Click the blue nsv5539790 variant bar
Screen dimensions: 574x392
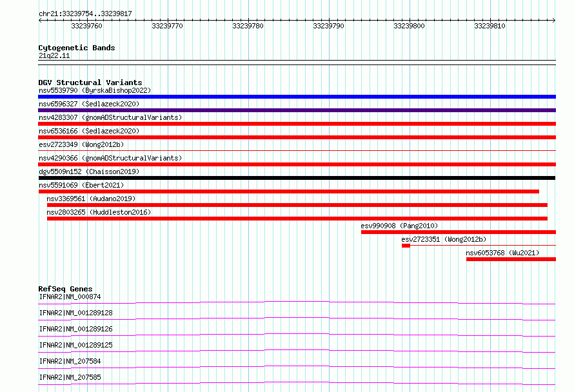[297, 97]
